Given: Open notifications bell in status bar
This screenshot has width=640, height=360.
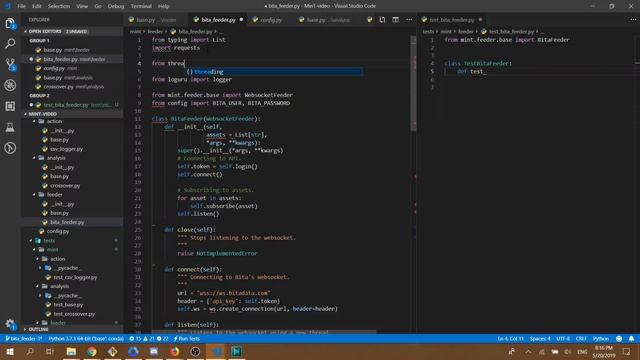Looking at the screenshot, I should (631, 339).
